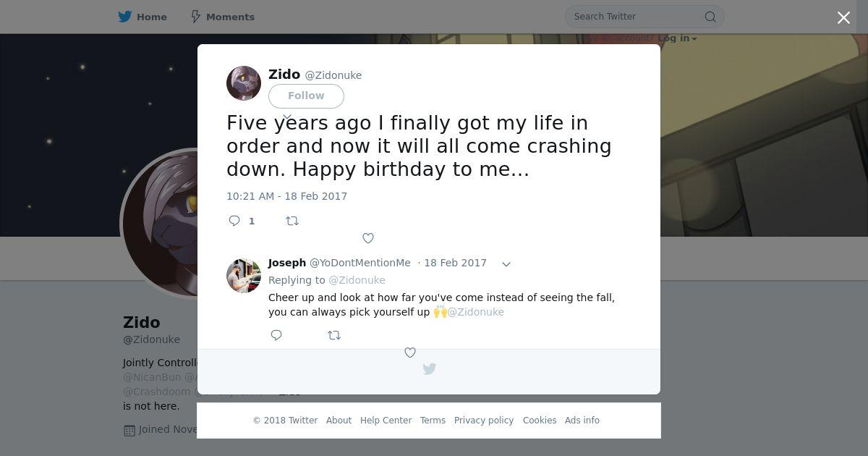The image size is (868, 456).
Task: Click the Search Twitter field
Action: (x=644, y=17)
